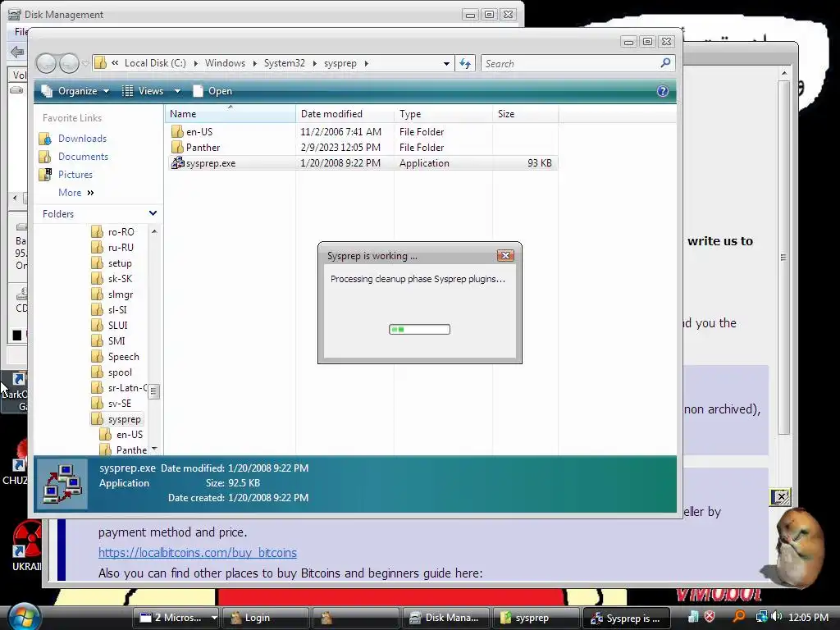Viewport: 840px width, 630px height.
Task: Switch to sysprep folder taskbar button
Action: [x=536, y=618]
